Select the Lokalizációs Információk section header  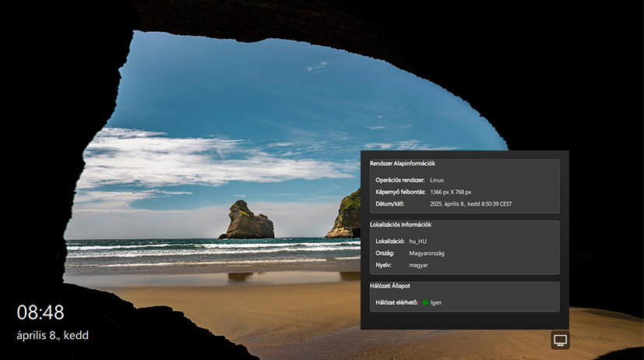[x=400, y=225]
